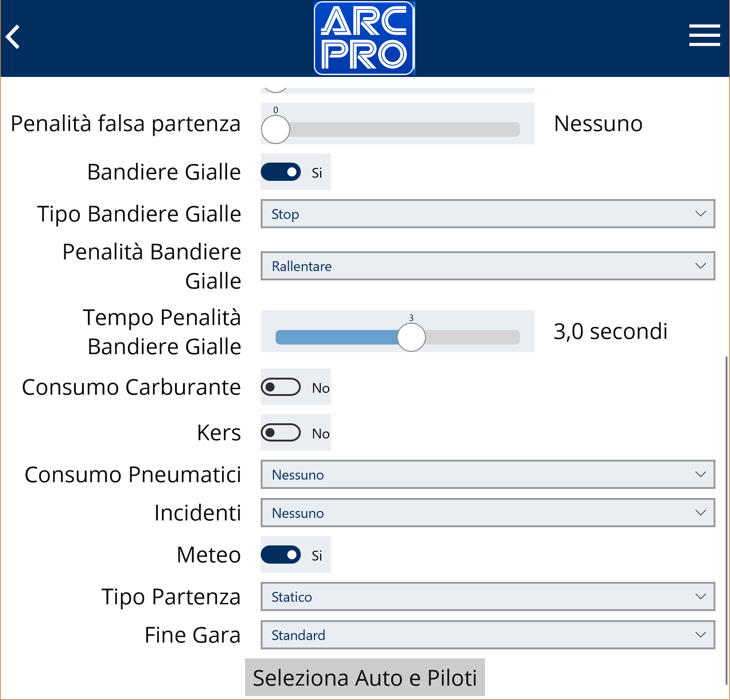Click the vertical scrollbar on the right edge
This screenshot has height=700, width=730.
click(x=726, y=521)
